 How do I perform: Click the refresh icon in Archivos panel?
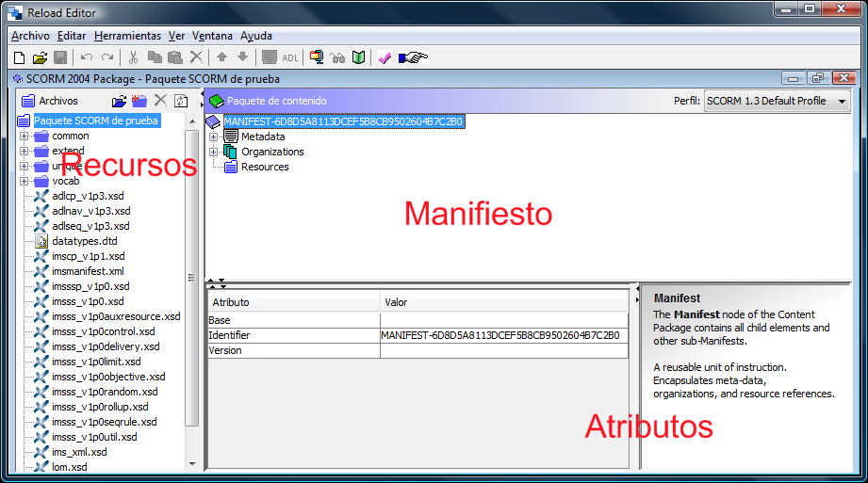click(181, 101)
